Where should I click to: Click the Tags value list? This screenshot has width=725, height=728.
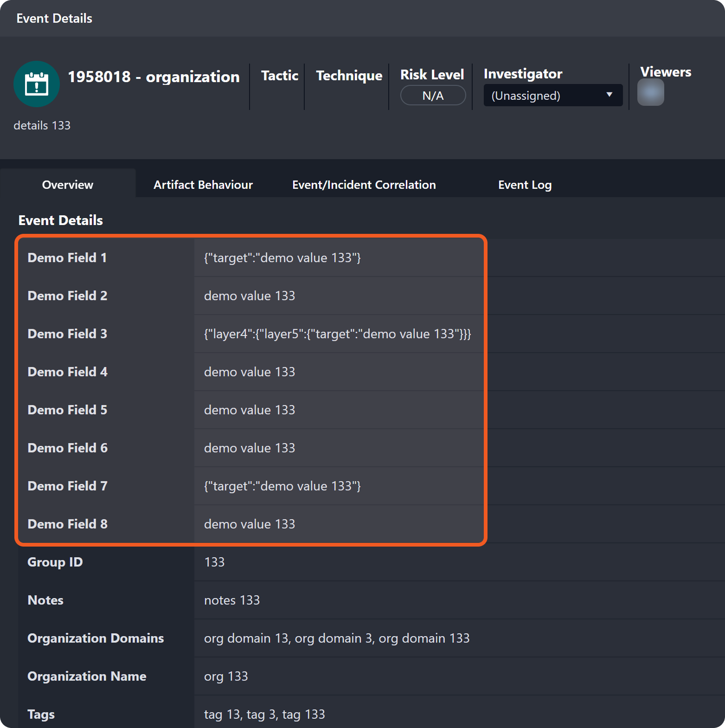[264, 715]
